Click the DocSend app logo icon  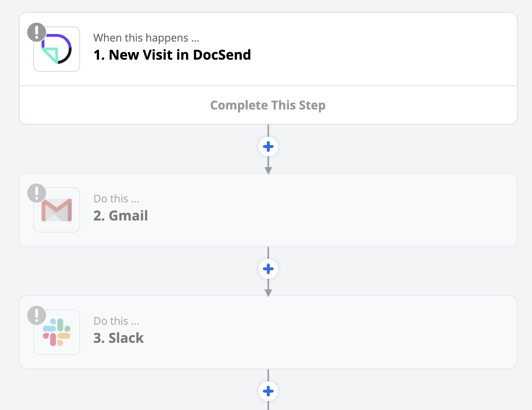[57, 49]
